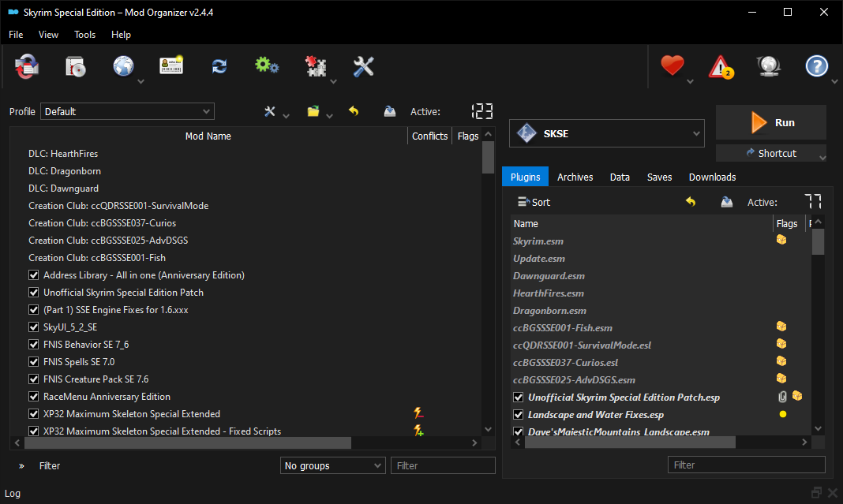The width and height of the screenshot is (843, 504).
Task: Click plugins restore backup yellow arrow
Action: pyautogui.click(x=691, y=201)
